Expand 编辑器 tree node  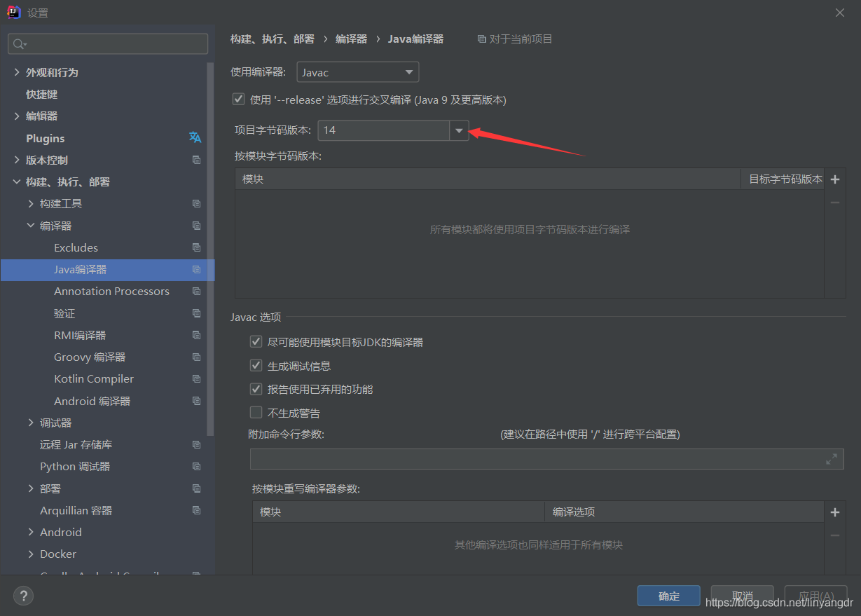(17, 116)
